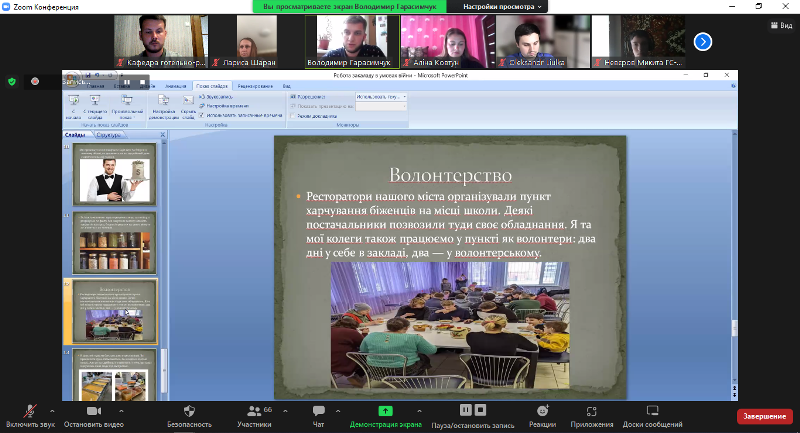Show next participants with blue arrow button
Image resolution: width=800 pixels, height=433 pixels.
pyautogui.click(x=703, y=42)
